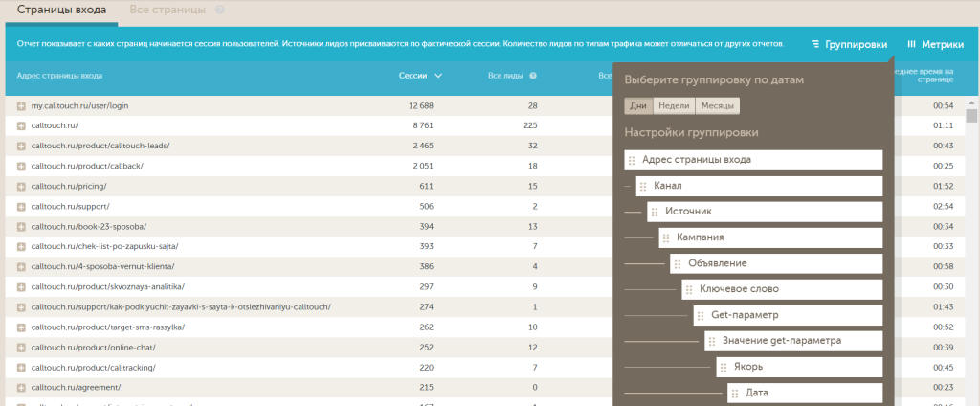Image resolution: width=980 pixels, height=406 pixels.
Task: Expand the my.calltouch.ru/user/login row
Action: (x=21, y=105)
